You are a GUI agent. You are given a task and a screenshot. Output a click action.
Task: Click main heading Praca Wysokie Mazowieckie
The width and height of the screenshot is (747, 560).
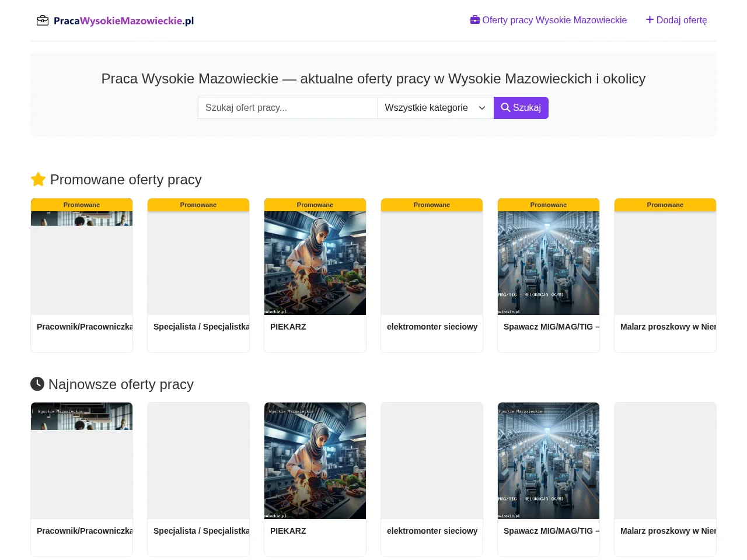click(373, 79)
